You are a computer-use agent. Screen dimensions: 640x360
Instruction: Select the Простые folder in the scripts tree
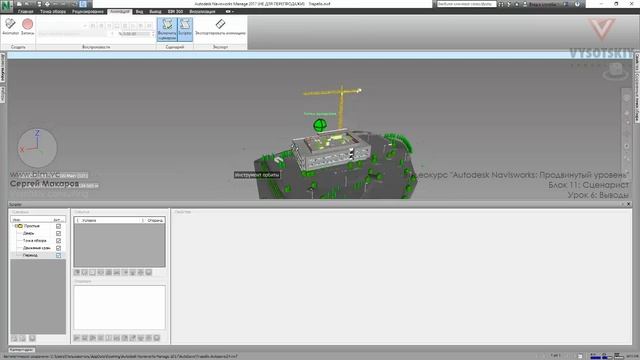pyautogui.click(x=31, y=226)
